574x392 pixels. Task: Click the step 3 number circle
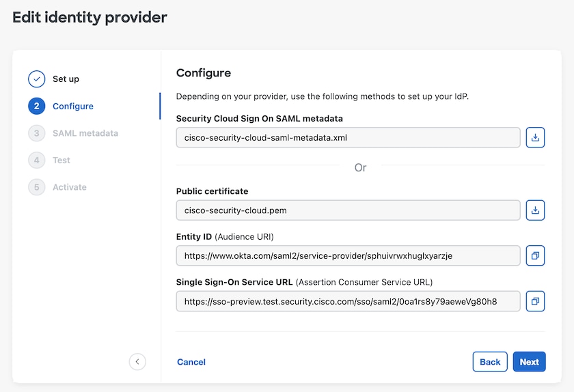(37, 133)
